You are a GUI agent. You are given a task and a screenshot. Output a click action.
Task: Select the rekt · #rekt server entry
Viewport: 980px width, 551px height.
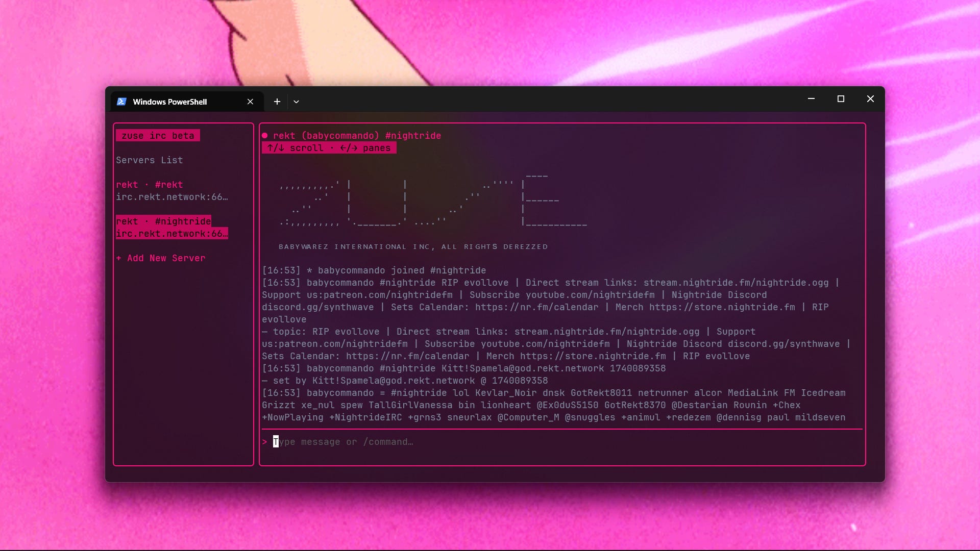tap(149, 185)
